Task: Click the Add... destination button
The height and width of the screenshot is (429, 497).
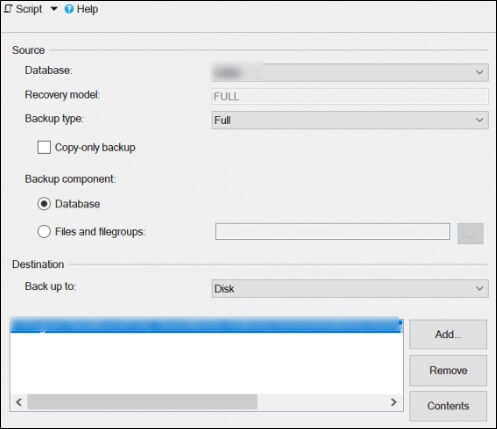Action: coord(448,334)
